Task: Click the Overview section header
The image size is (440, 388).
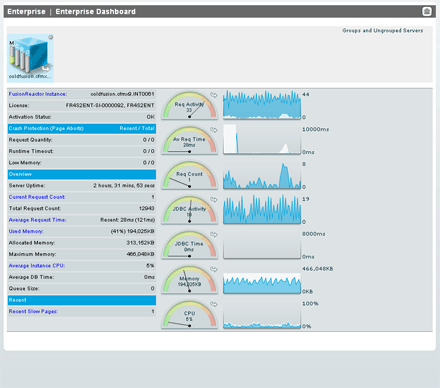Action: (x=82, y=174)
